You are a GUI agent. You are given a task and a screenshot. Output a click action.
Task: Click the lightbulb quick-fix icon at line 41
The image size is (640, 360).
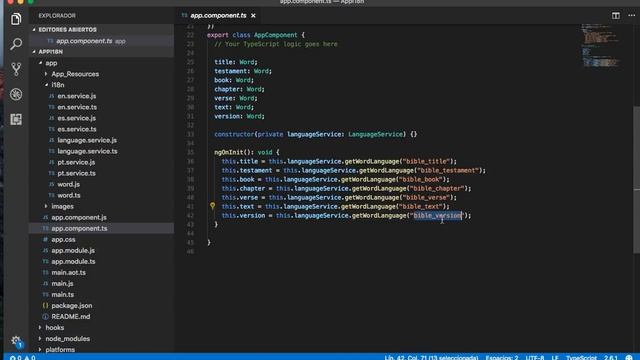pos(213,206)
